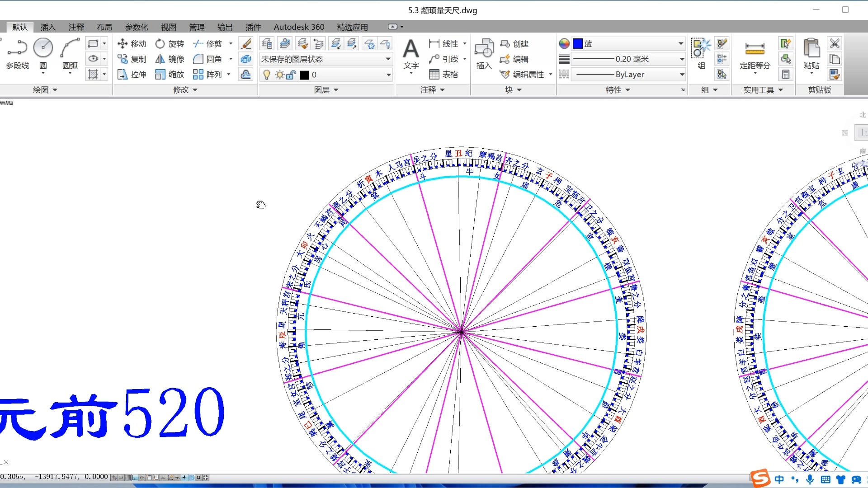Toggle Sogou microphone voice input
Viewport: 868px width, 488px height.
[x=810, y=479]
